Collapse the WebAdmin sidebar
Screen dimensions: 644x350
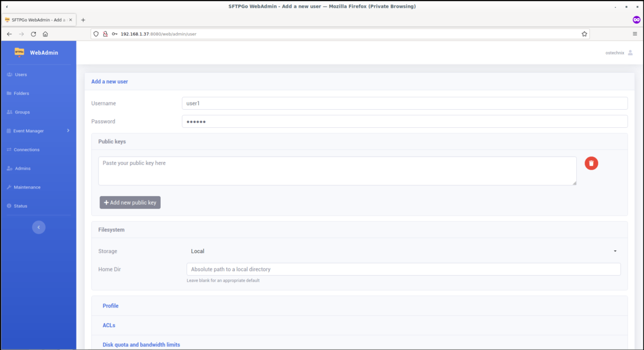[39, 227]
